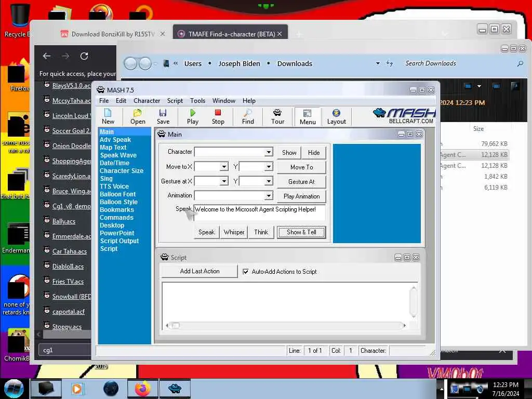This screenshot has height=399, width=532.
Task: Open the Script menu
Action: click(x=175, y=101)
